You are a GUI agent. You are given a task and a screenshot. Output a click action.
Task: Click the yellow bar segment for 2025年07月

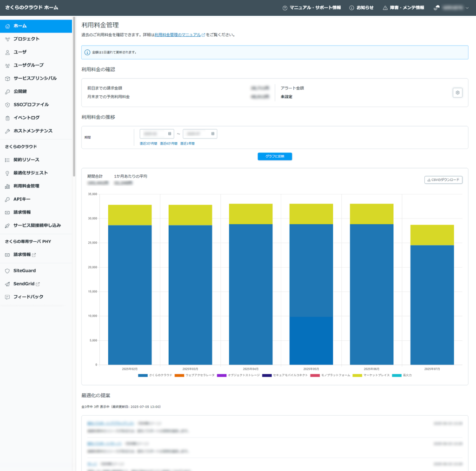432,235
